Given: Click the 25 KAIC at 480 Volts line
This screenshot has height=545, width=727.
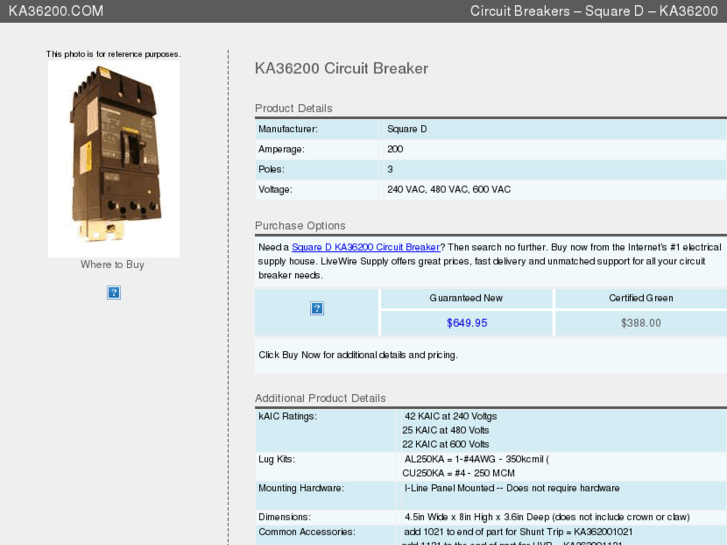Looking at the screenshot, I should click(x=446, y=430).
